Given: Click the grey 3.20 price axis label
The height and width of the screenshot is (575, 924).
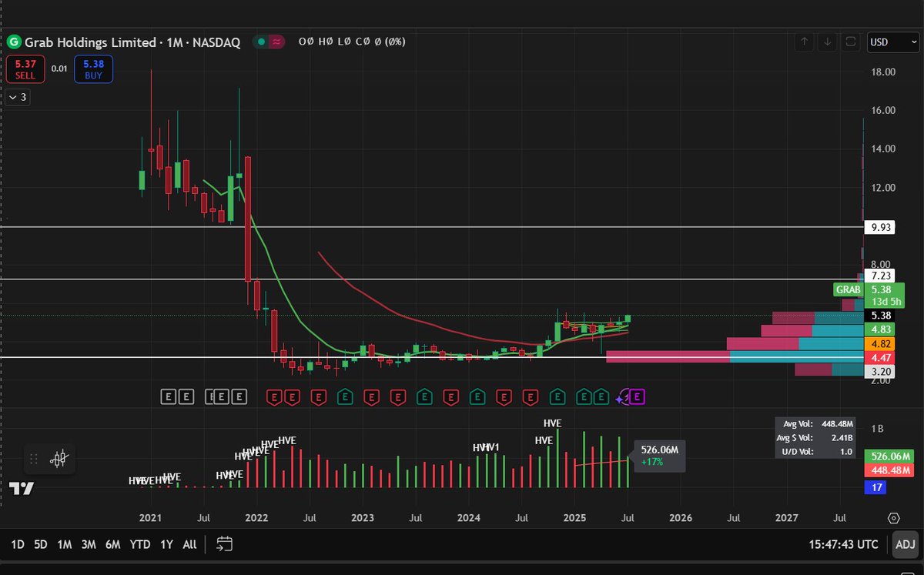Looking at the screenshot, I should (881, 371).
